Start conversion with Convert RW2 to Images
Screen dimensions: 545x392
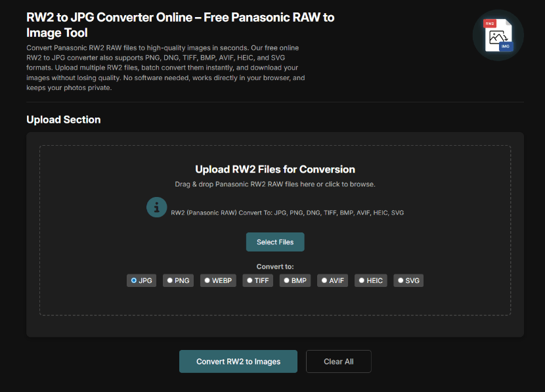[238, 361]
